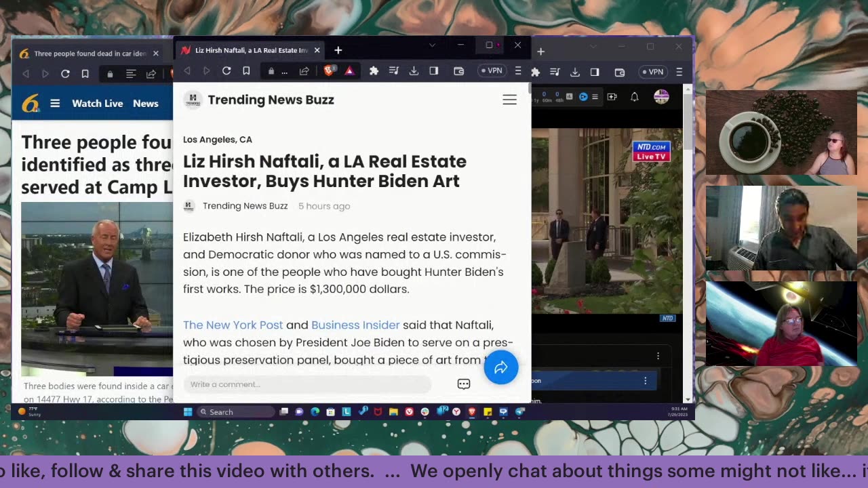Reload the Trending News Buzz page in the front Brave window
This screenshot has height=488, width=868.
pos(226,71)
